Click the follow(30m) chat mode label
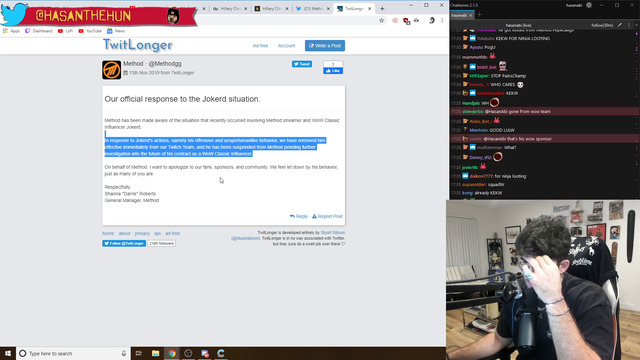 pyautogui.click(x=602, y=25)
